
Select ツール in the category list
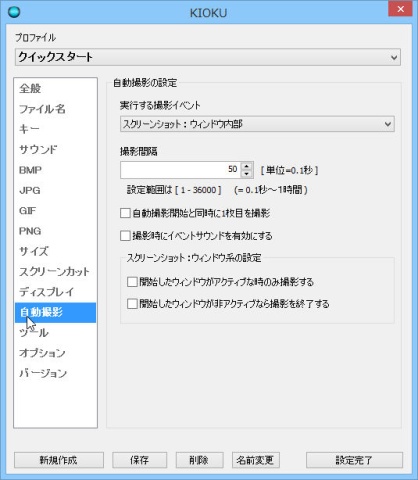pyautogui.click(x=55, y=333)
